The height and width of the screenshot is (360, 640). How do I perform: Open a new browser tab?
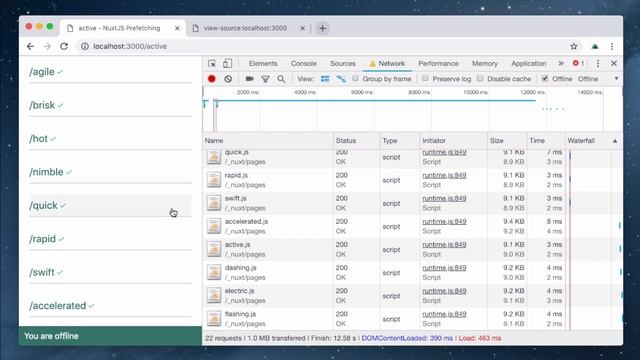pyautogui.click(x=322, y=28)
